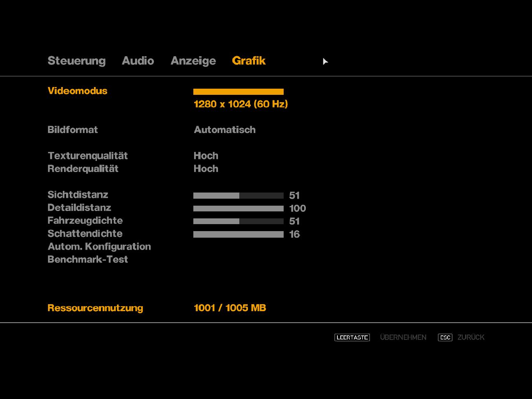The height and width of the screenshot is (399, 532).
Task: Select the Renderqualität setting
Action: [83, 169]
